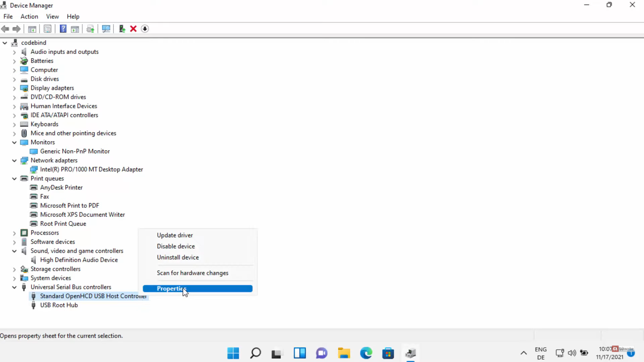
Task: Click the Keyboards category icon
Action: click(x=24, y=124)
